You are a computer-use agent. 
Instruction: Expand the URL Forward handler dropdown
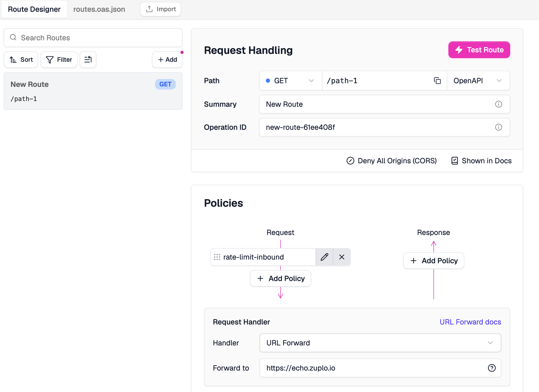pyautogui.click(x=380, y=343)
